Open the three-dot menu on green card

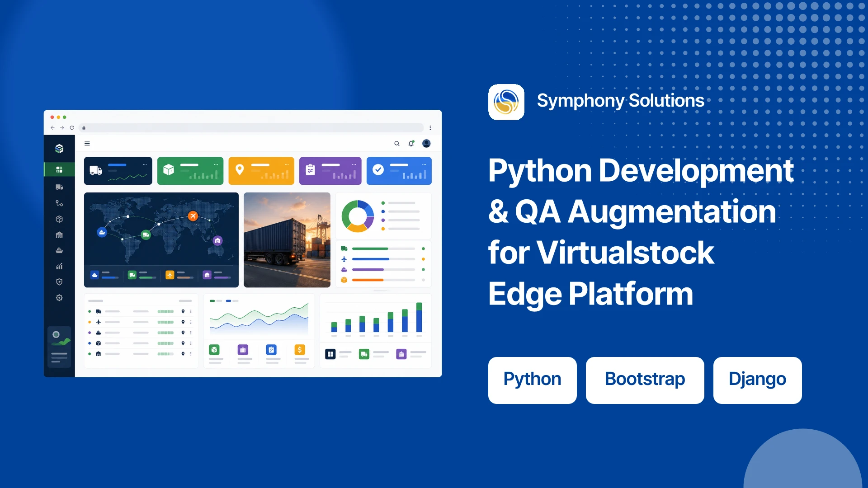[x=216, y=164]
